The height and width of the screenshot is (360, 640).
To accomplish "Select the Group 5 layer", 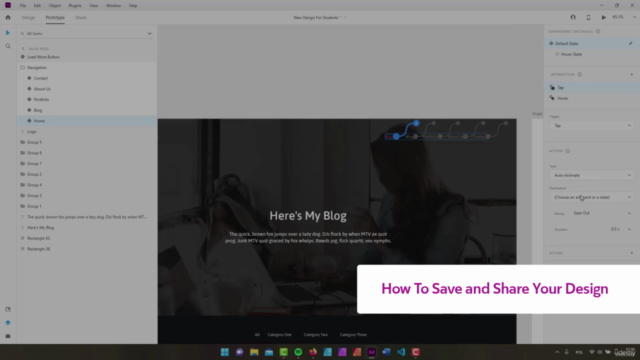I will point(87,142).
